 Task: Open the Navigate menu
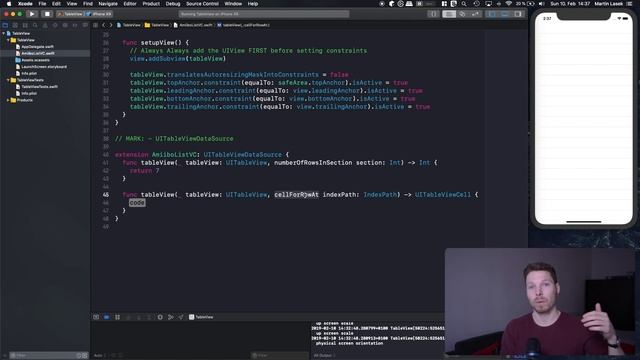point(108,4)
